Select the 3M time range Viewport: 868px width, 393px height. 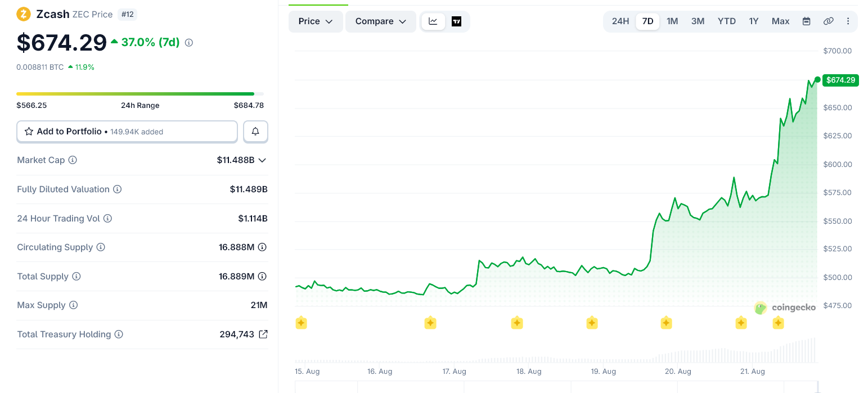(x=698, y=21)
